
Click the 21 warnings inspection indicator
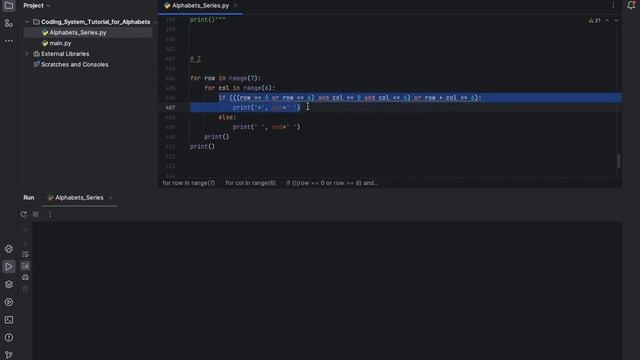[595, 20]
